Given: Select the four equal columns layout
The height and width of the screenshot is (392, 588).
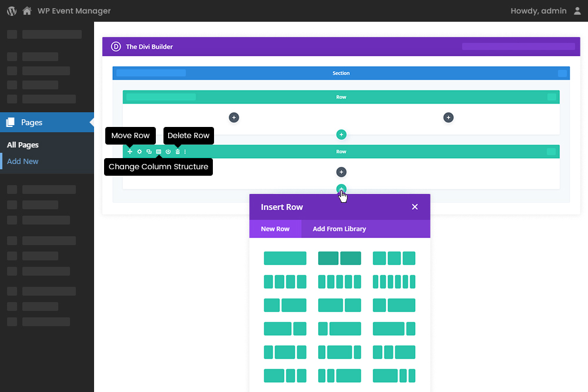Looking at the screenshot, I should 285,282.
